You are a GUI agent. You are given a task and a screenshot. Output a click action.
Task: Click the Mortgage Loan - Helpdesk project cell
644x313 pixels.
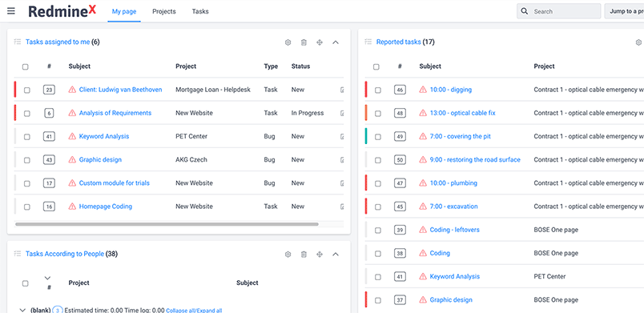(213, 90)
